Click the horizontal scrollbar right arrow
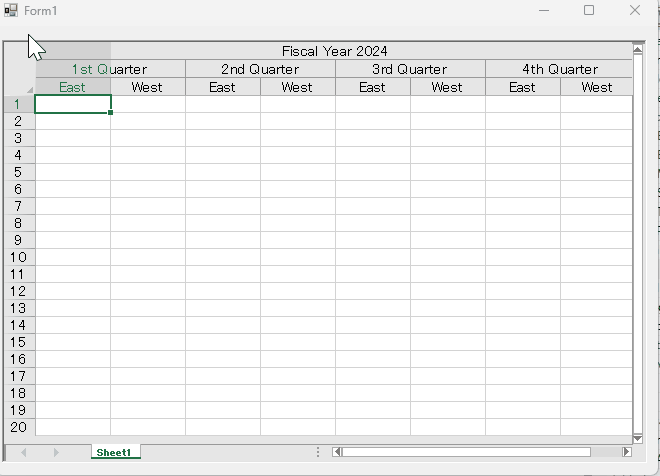This screenshot has width=660, height=476. coord(627,452)
